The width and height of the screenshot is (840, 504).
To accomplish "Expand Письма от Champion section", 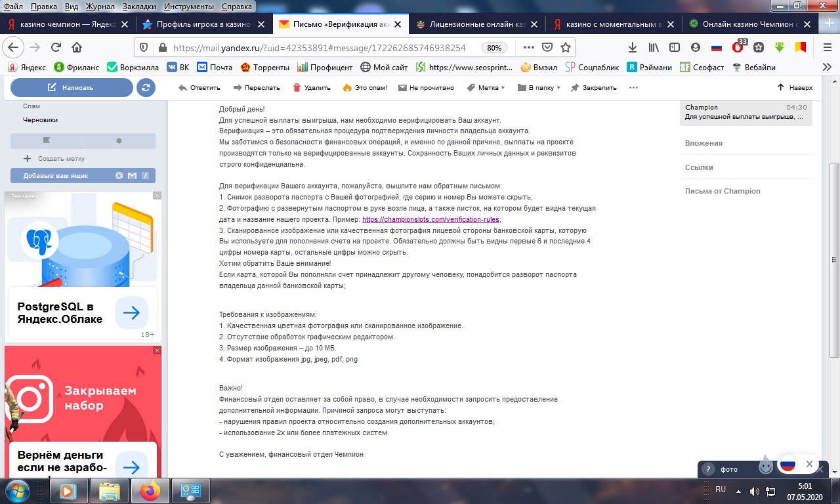I will point(723,191).
